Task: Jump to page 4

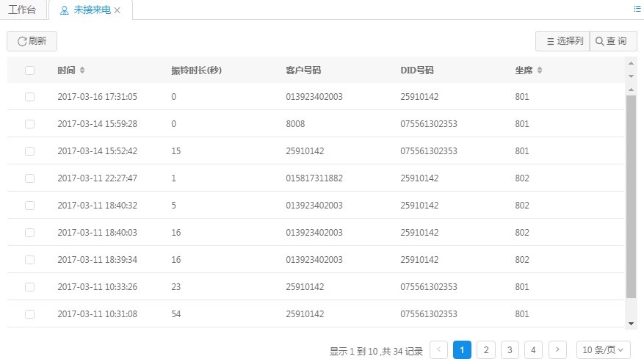Action: pyautogui.click(x=534, y=350)
